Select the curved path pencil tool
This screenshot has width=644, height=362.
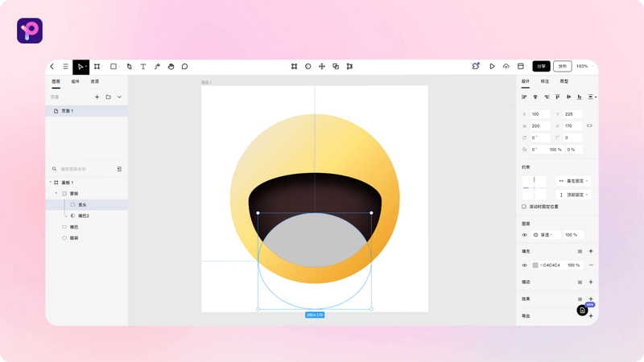(x=157, y=67)
